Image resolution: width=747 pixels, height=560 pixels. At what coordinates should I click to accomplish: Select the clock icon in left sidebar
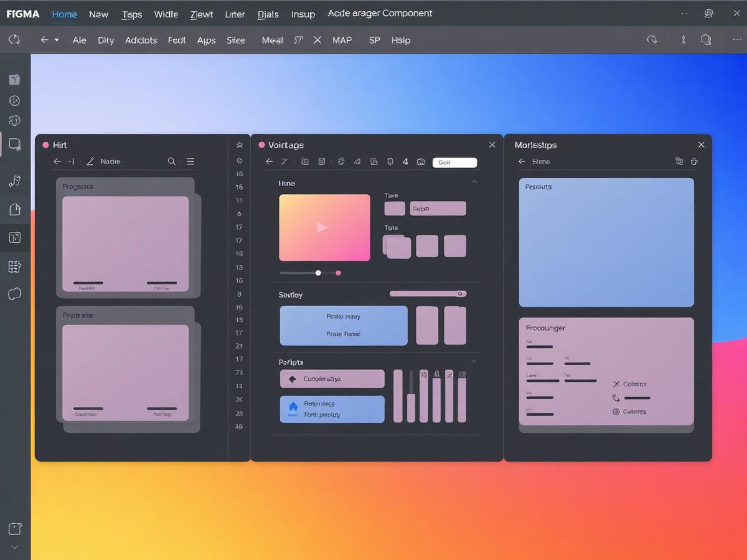pos(14,100)
